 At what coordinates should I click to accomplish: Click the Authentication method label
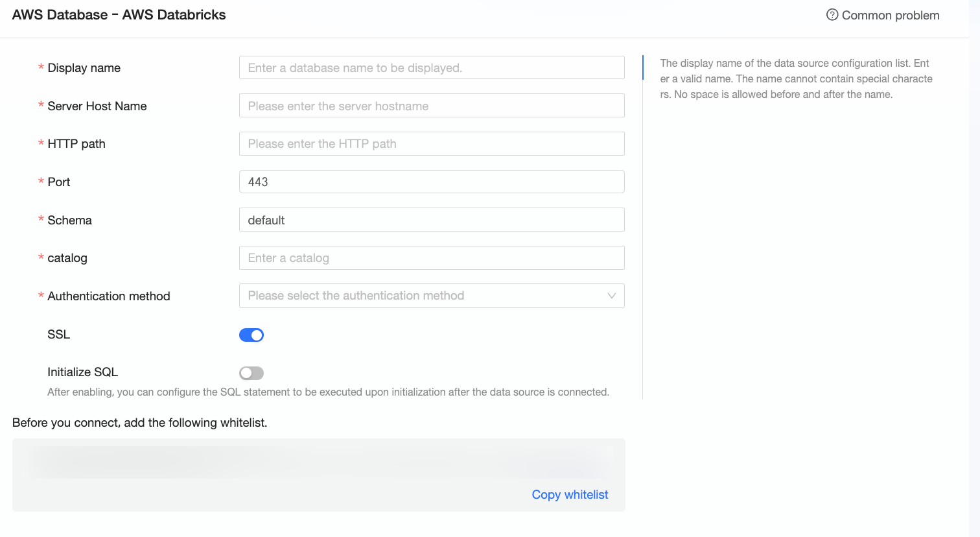tap(109, 296)
